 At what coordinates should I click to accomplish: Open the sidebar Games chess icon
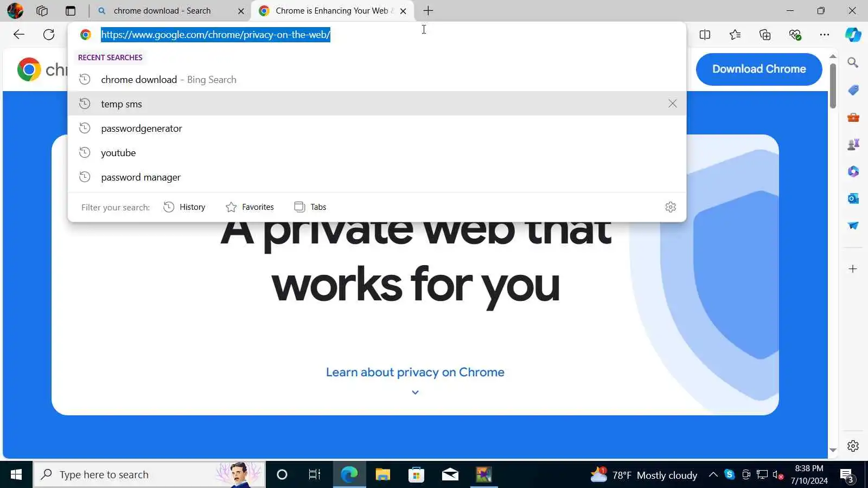click(x=853, y=144)
